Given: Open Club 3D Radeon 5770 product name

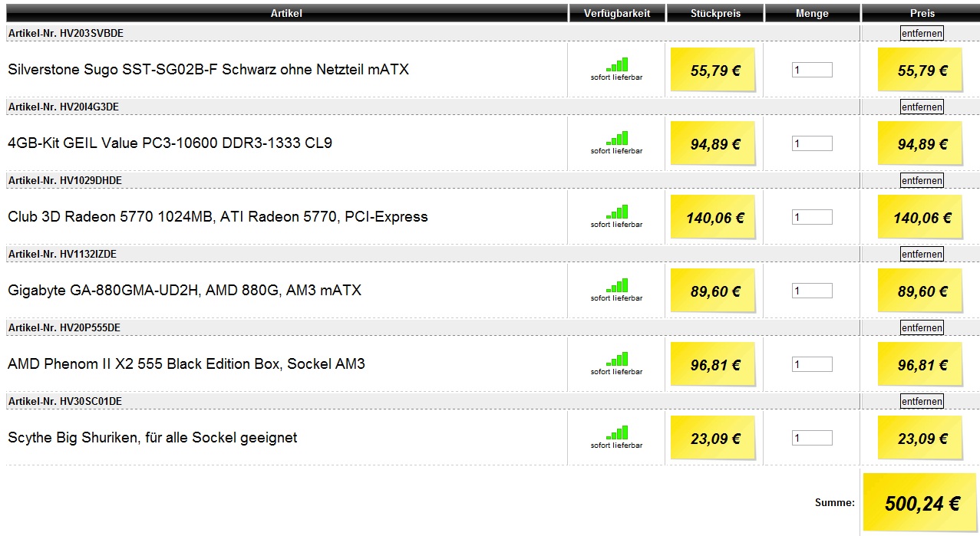Looking at the screenshot, I should click(218, 217).
